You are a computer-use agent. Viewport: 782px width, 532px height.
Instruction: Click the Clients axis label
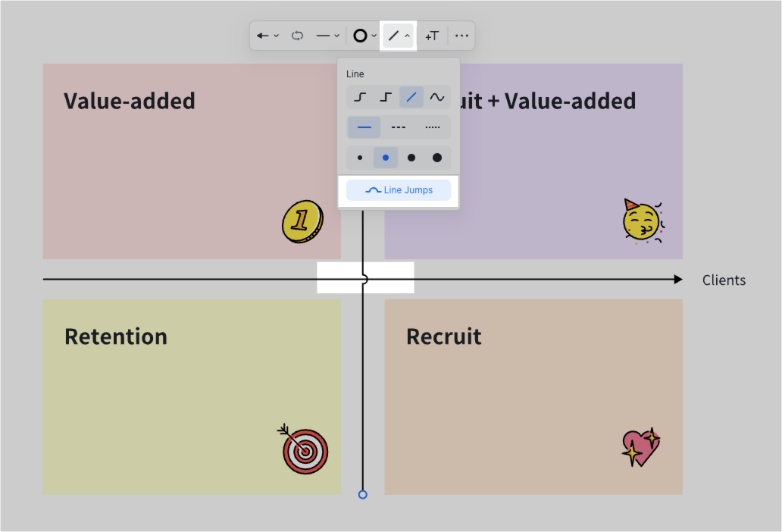pos(724,280)
